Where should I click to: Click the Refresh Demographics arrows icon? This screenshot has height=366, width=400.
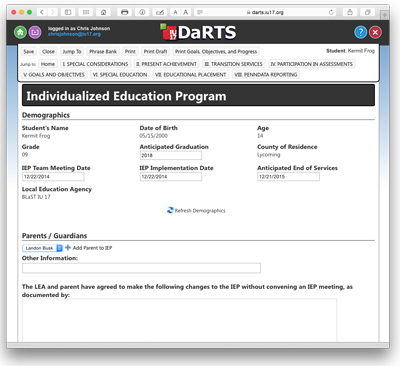pos(170,210)
